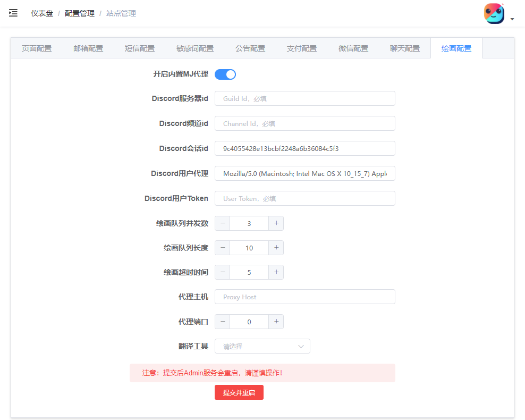This screenshot has height=420, width=525.
Task: Click the 代理端口 value field
Action: coord(249,322)
